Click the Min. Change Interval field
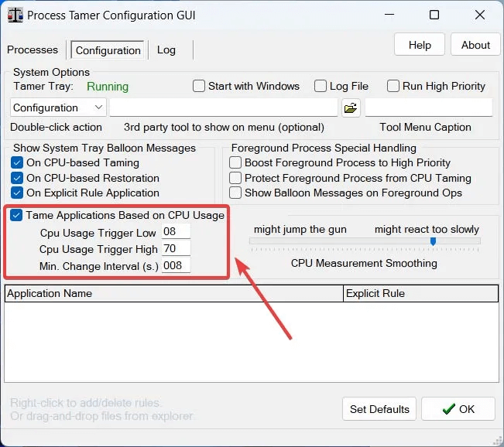The width and height of the screenshot is (504, 447). pyautogui.click(x=176, y=265)
